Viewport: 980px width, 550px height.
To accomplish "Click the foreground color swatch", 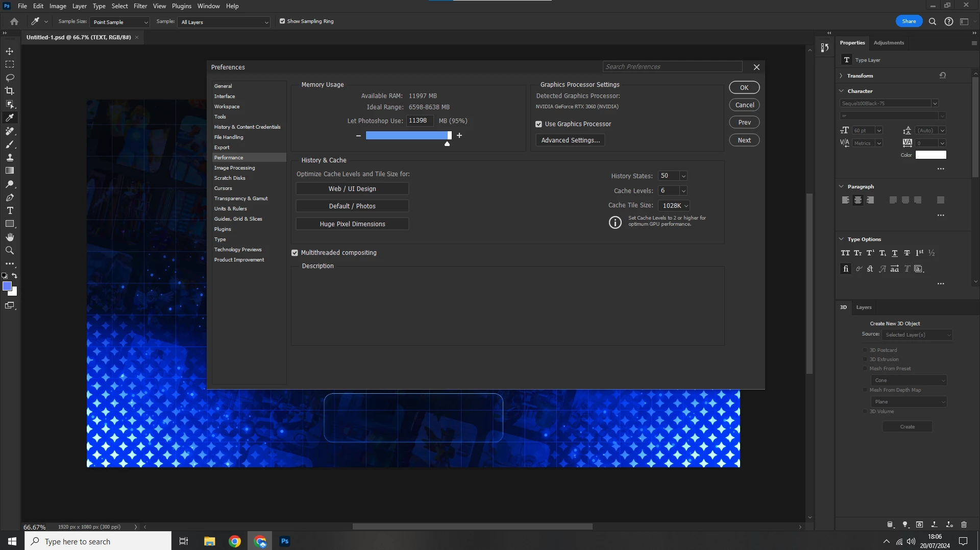I will (x=7, y=286).
